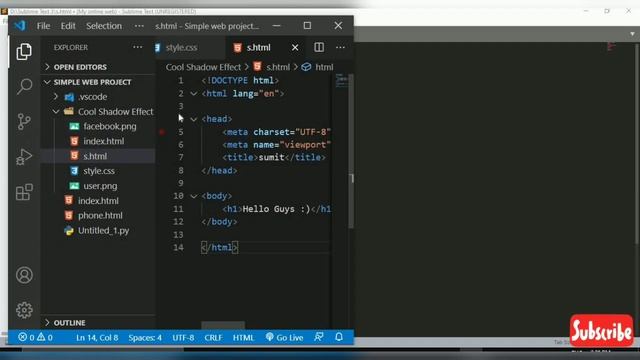
Task: Click UTF-8 encoding selector
Action: pos(183,338)
